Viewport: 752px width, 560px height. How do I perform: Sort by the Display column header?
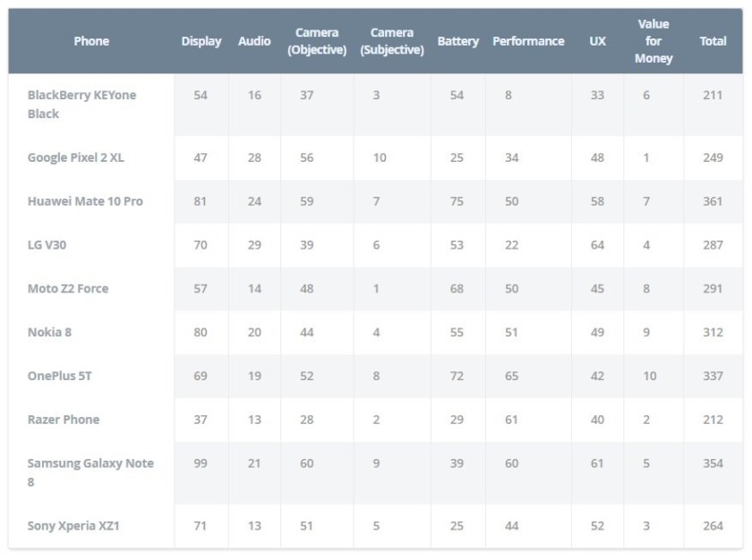pos(201,41)
